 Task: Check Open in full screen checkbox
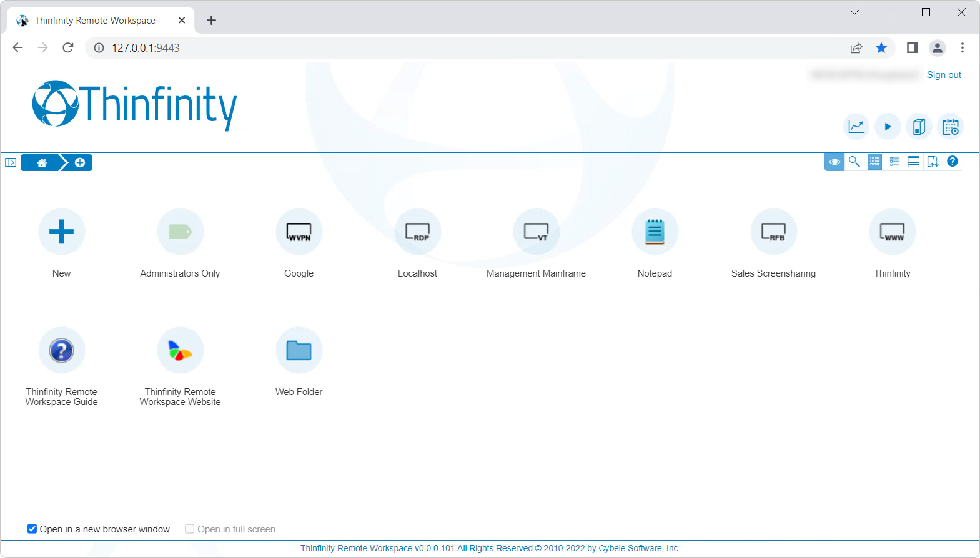pyautogui.click(x=189, y=529)
